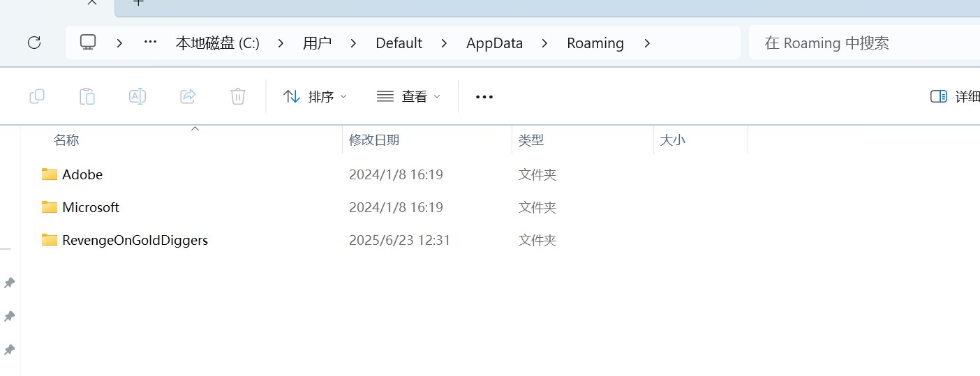Go to 用户 breadcrumb
The width and height of the screenshot is (980, 376).
(317, 43)
